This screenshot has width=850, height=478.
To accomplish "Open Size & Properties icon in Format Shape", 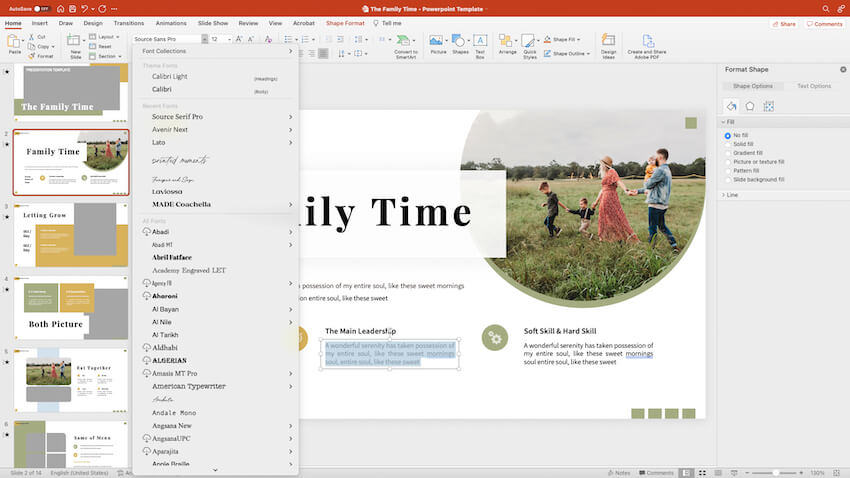I will [x=767, y=105].
